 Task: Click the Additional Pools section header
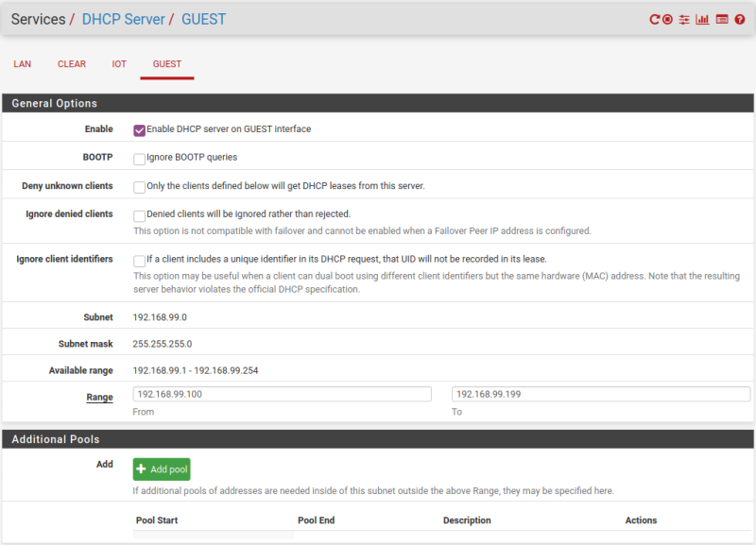378,439
